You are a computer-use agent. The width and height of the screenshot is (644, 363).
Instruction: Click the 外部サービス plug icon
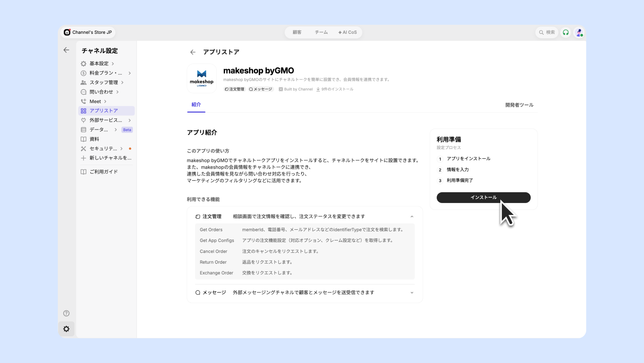point(83,120)
